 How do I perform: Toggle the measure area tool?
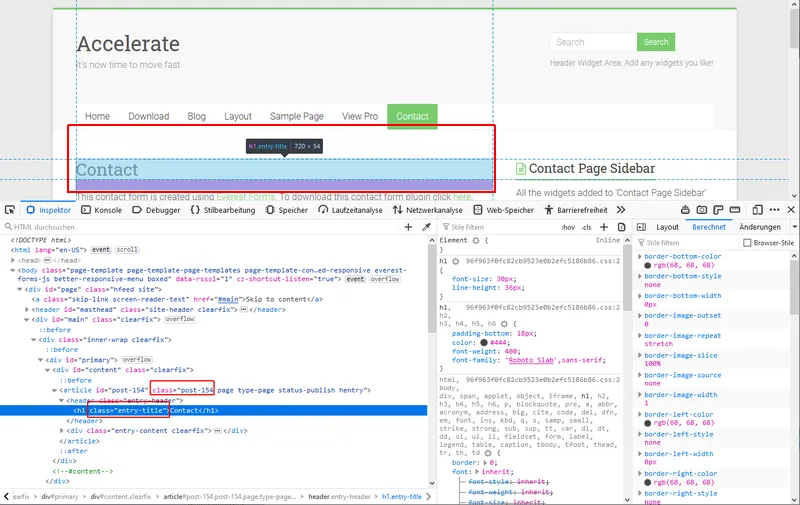pyautogui.click(x=718, y=210)
